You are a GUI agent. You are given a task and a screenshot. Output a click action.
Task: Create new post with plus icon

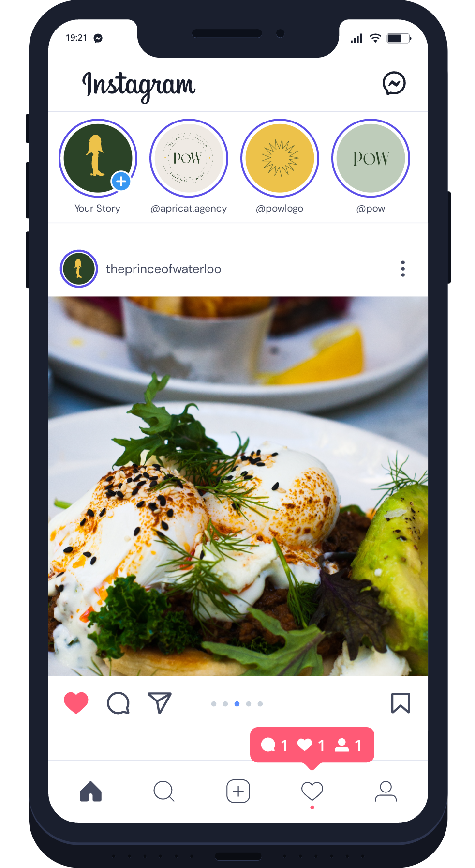click(x=238, y=792)
